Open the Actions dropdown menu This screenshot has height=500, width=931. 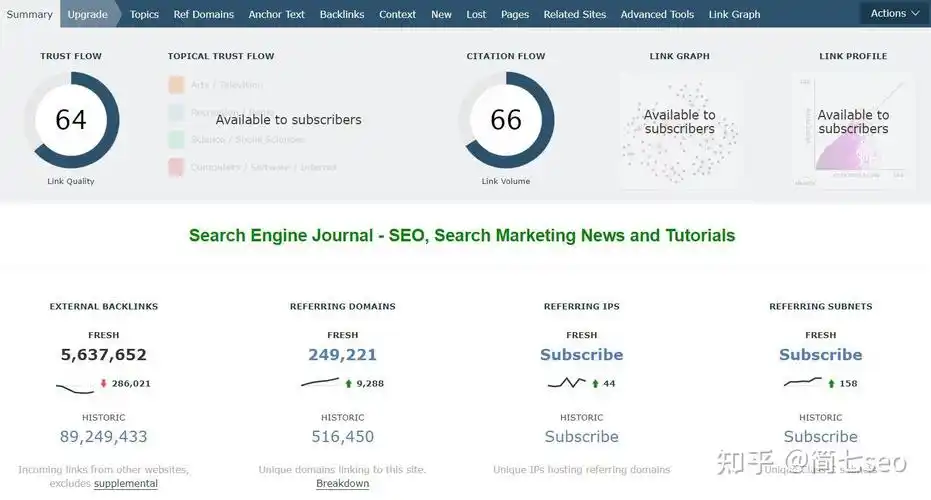pyautogui.click(x=894, y=14)
